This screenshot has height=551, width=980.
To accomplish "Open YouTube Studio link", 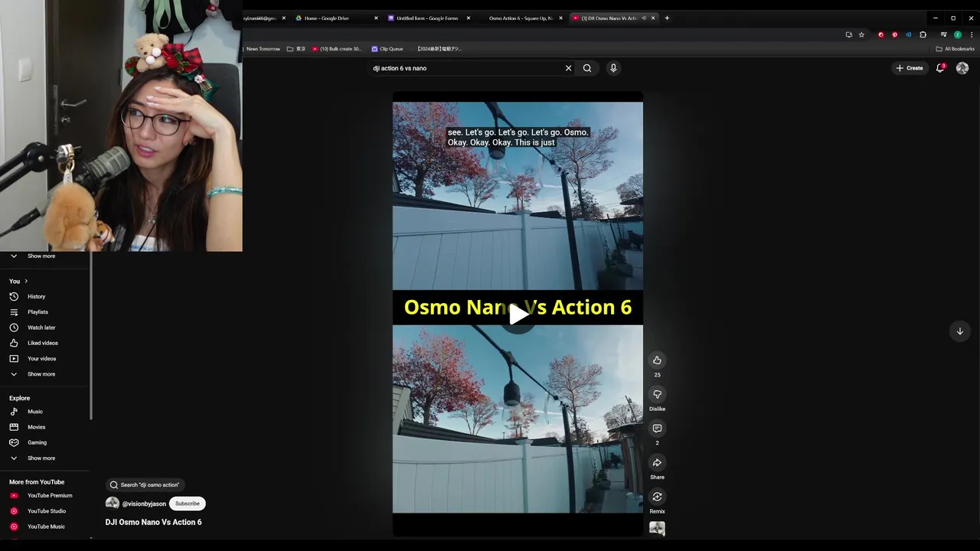I will 45,511.
